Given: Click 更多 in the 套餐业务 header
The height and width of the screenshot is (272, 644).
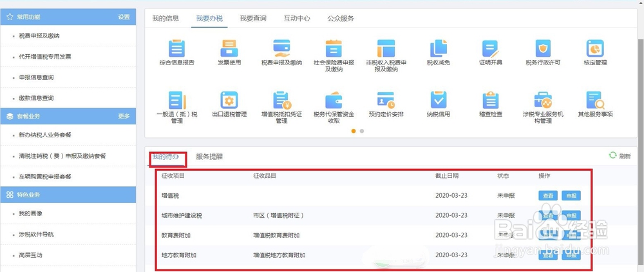Looking at the screenshot, I should (124, 116).
